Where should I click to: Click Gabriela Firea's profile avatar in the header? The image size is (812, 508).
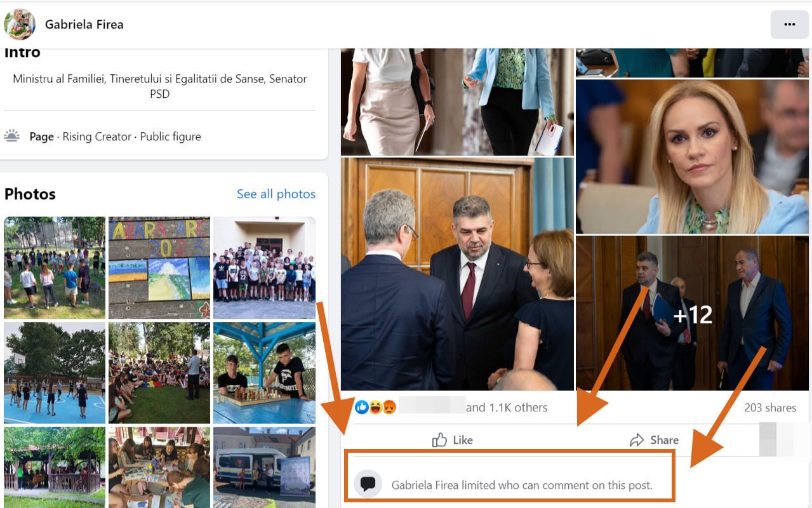tap(20, 25)
